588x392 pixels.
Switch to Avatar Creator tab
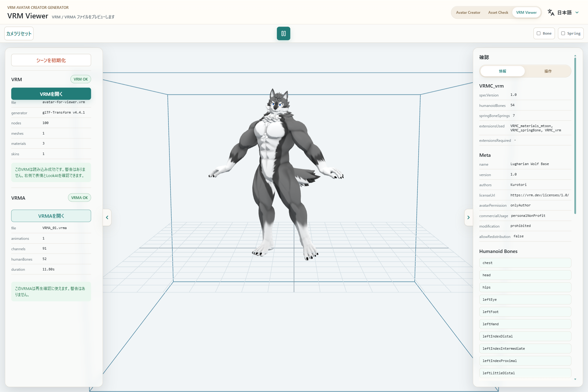click(468, 13)
